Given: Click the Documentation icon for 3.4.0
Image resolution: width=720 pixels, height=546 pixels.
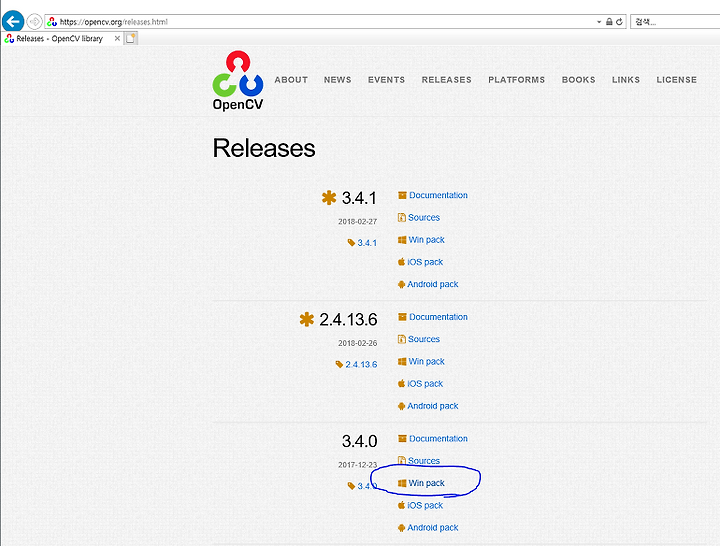Looking at the screenshot, I should 402,439.
